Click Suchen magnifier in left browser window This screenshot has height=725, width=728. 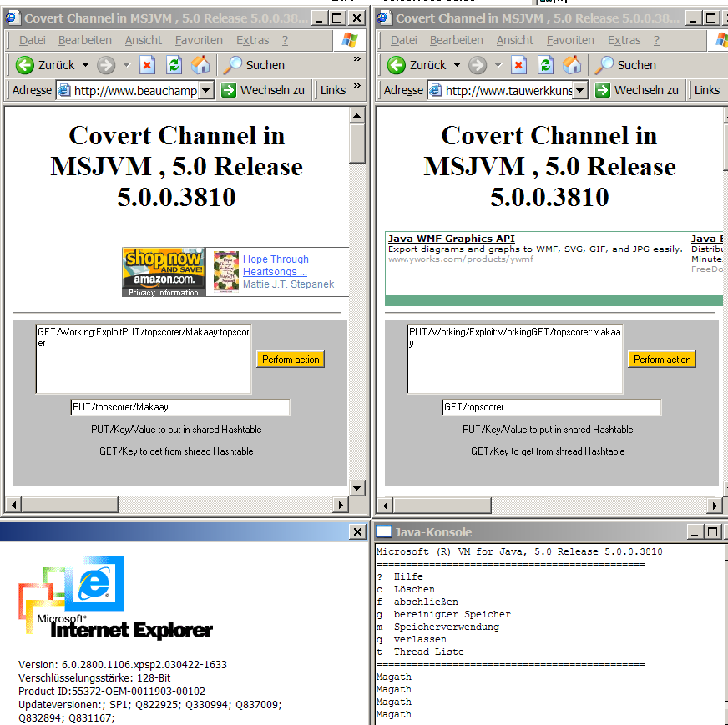(233, 65)
